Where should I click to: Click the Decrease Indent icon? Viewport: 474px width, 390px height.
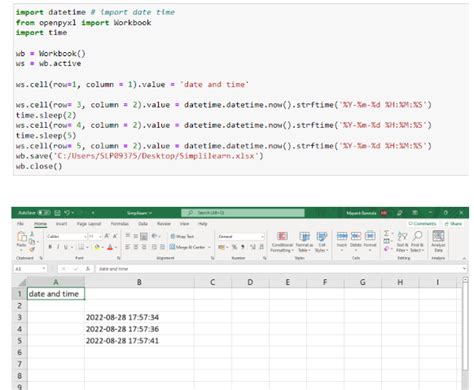pyautogui.click(x=154, y=247)
